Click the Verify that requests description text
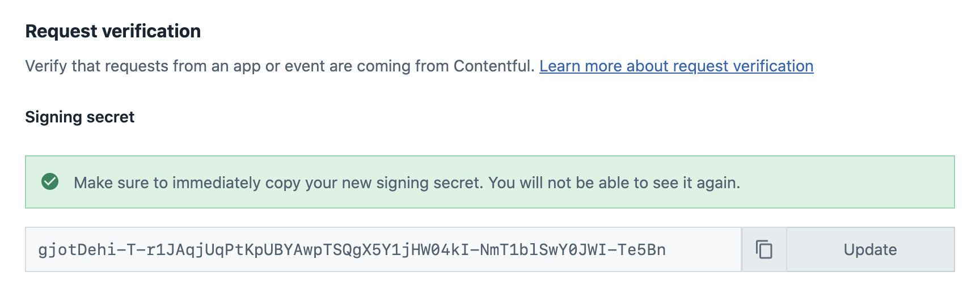This screenshot has height=297, width=980. point(227,66)
